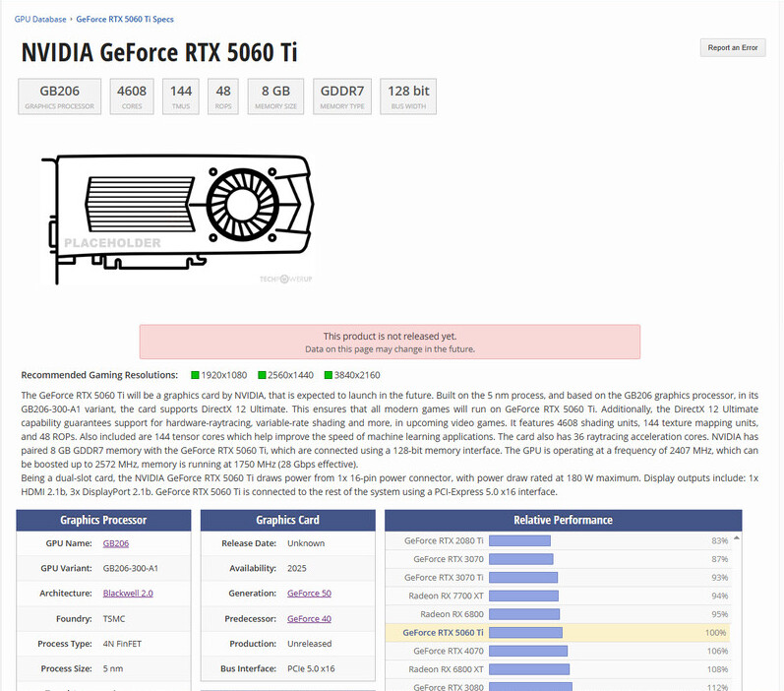Click the green 2560x1440 resolution swatch
The image size is (784, 691).
pyautogui.click(x=262, y=375)
